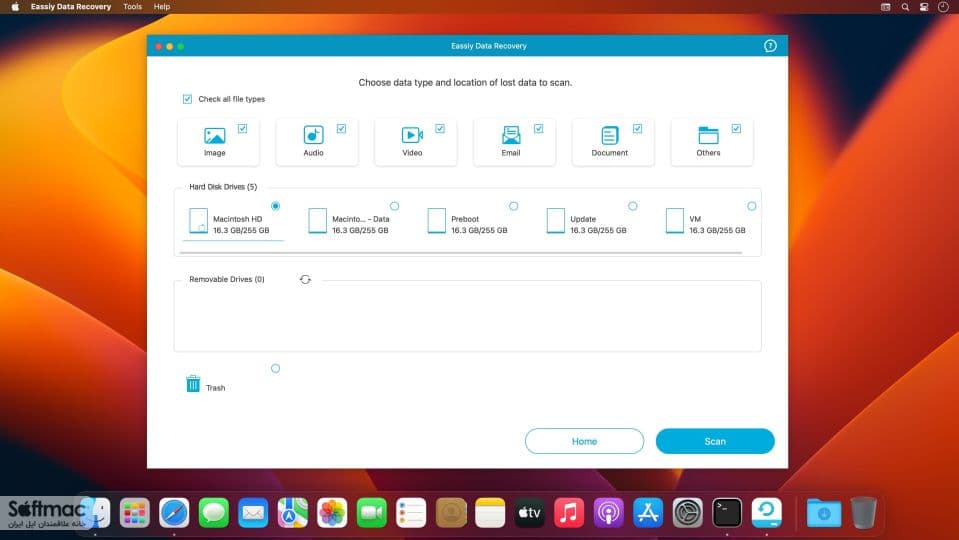Open Messages from the Dock
This screenshot has height=540, width=959.
pos(213,512)
